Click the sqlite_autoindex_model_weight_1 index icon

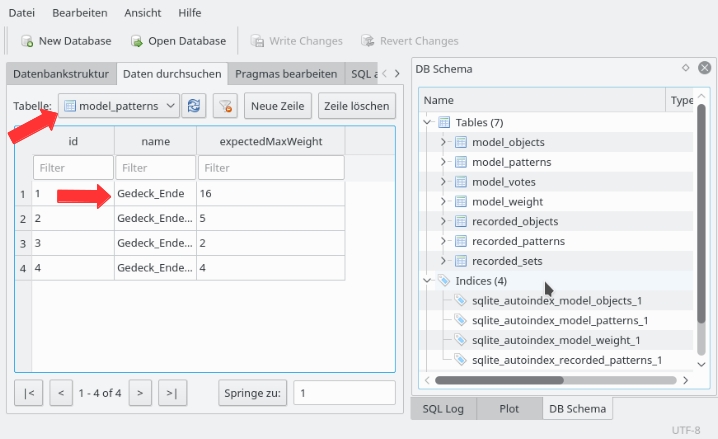[x=461, y=340]
